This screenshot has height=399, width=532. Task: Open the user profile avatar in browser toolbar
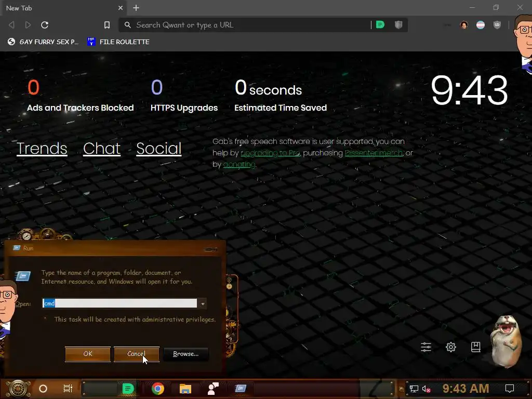pos(464,25)
